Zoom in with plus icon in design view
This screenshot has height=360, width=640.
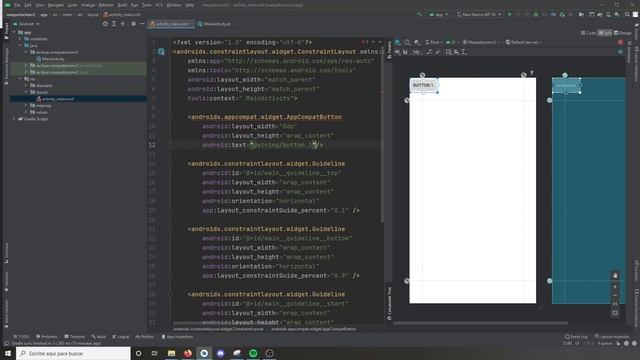coord(615,287)
